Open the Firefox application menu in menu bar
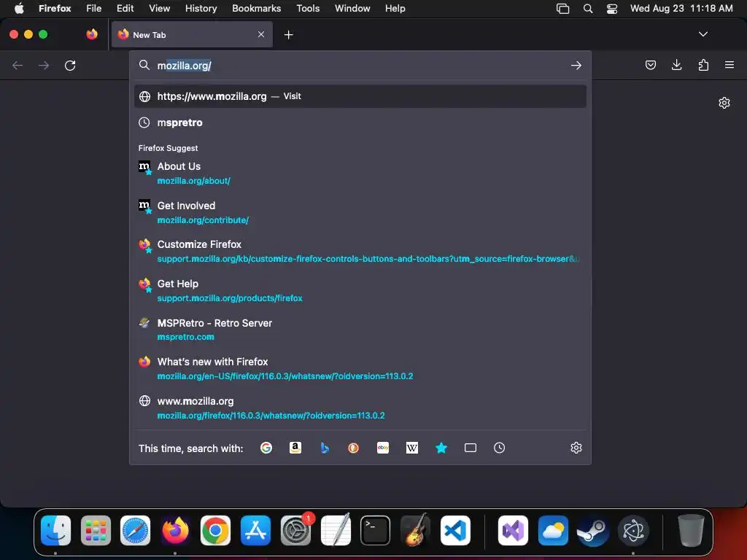Viewport: 747px width, 560px height. (55, 9)
